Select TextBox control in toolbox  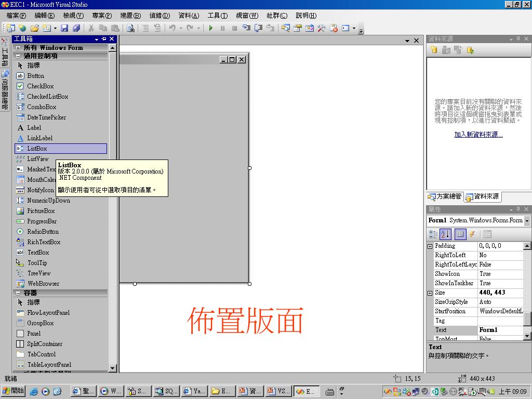pos(61,252)
